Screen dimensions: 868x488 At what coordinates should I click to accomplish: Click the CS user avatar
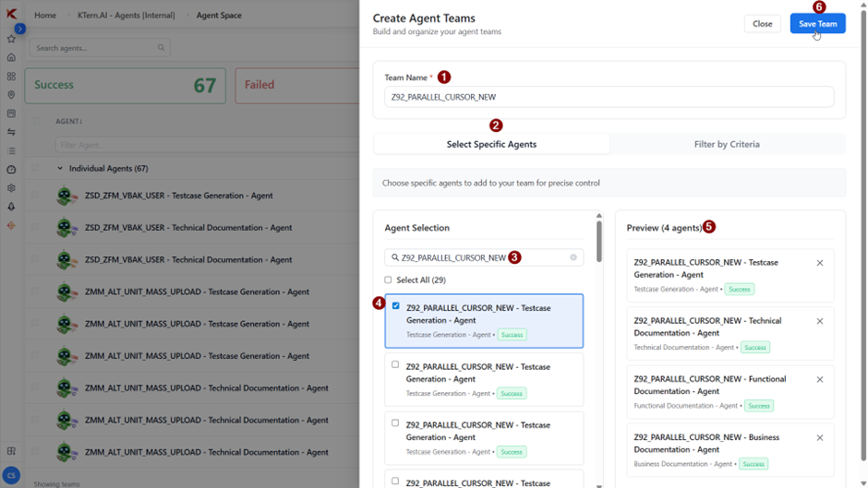coord(11,475)
